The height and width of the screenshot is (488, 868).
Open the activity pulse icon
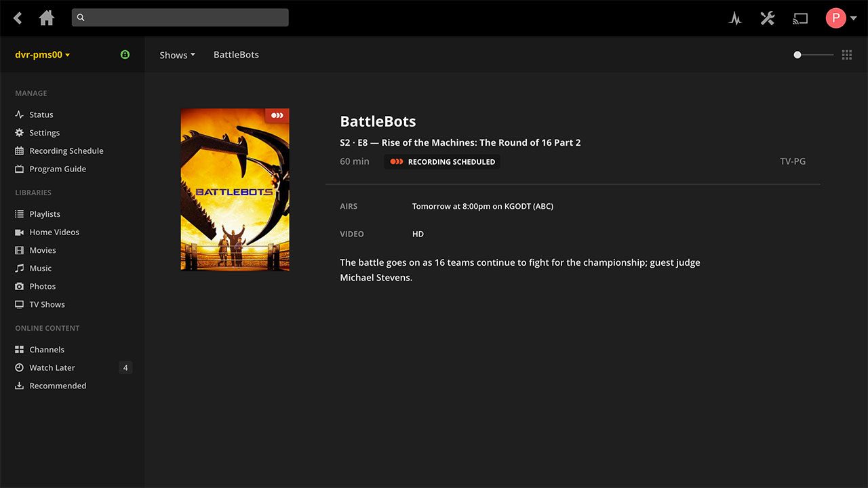tap(735, 18)
